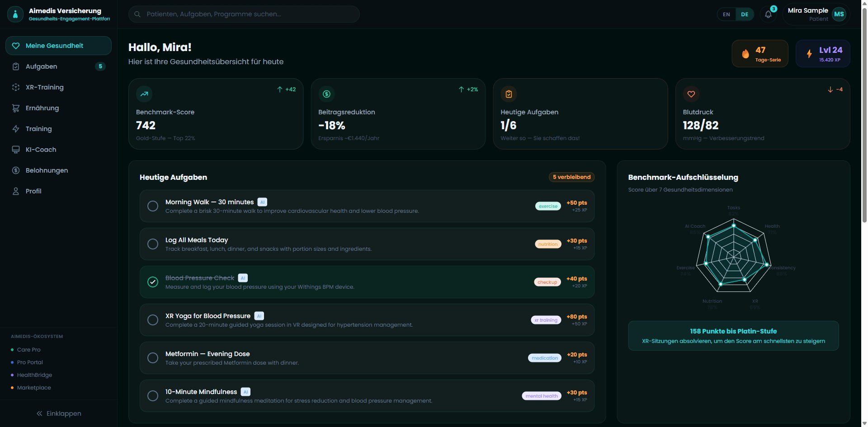
Task: Mark Morning Walk task as complete
Action: (153, 206)
